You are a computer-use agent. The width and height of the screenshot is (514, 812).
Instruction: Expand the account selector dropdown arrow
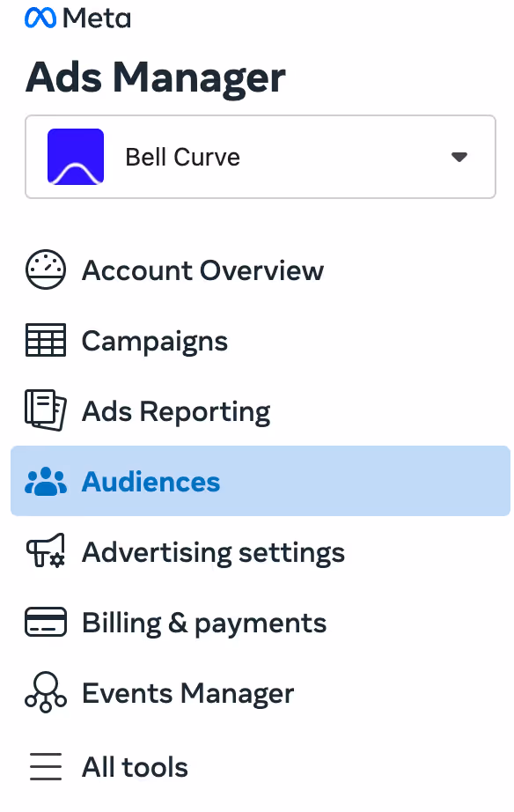point(459,157)
